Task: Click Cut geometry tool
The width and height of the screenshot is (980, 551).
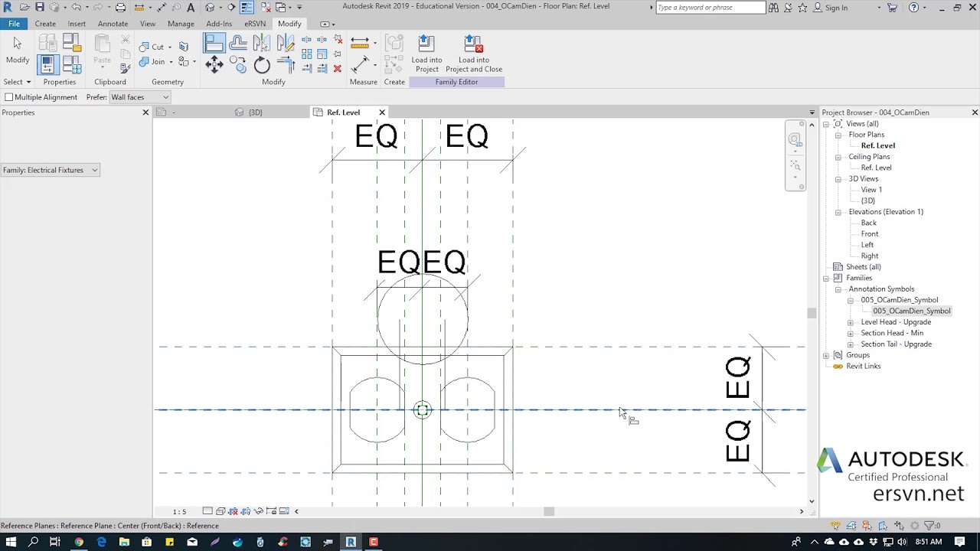Action: [x=152, y=47]
